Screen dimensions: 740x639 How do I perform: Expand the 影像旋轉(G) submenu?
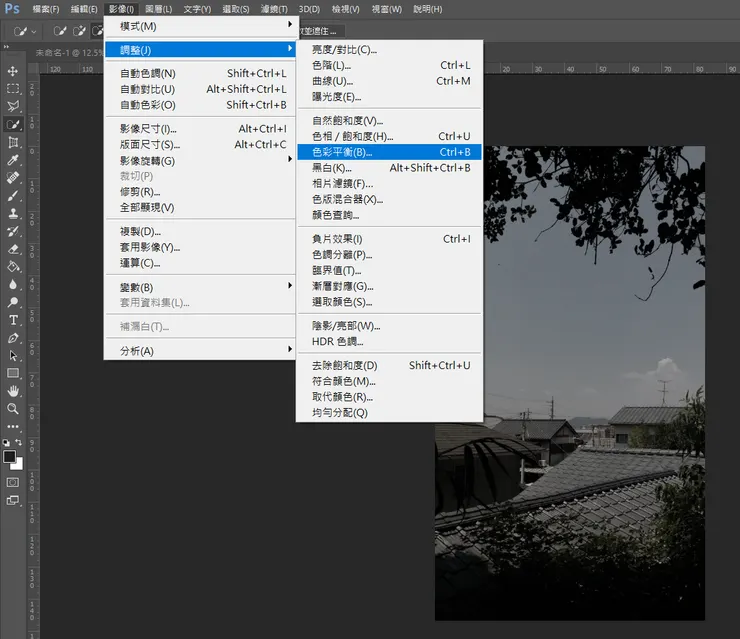pyautogui.click(x=202, y=161)
